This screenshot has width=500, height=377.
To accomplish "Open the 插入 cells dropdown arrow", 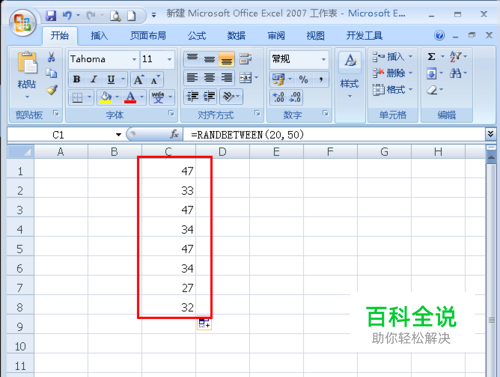I will (410, 56).
